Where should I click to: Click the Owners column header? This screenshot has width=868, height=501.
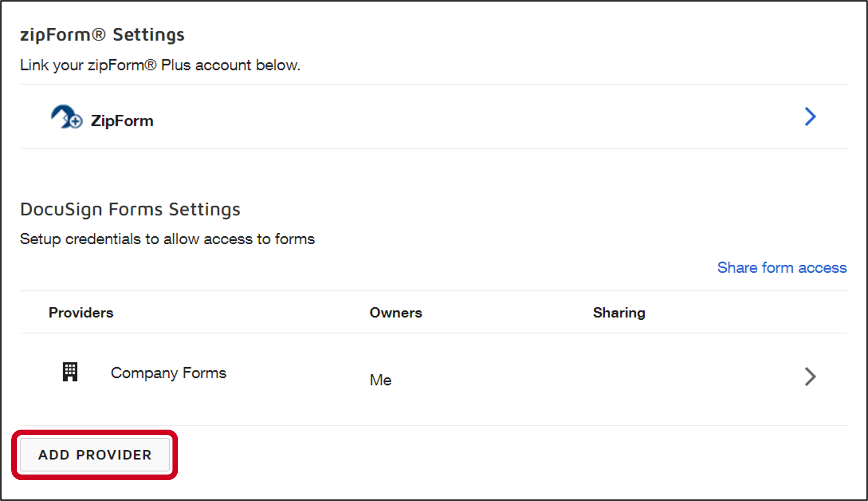point(396,312)
